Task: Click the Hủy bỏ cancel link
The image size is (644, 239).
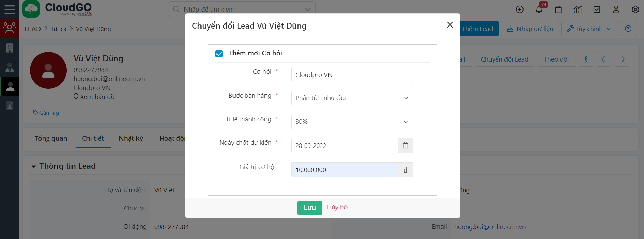Action: [337, 207]
